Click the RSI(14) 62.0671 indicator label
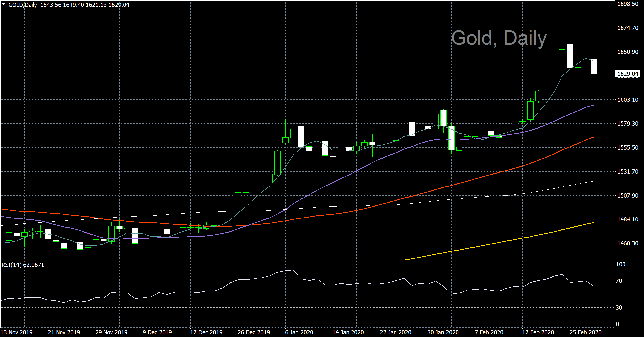This screenshot has height=337, width=644. pyautogui.click(x=23, y=265)
